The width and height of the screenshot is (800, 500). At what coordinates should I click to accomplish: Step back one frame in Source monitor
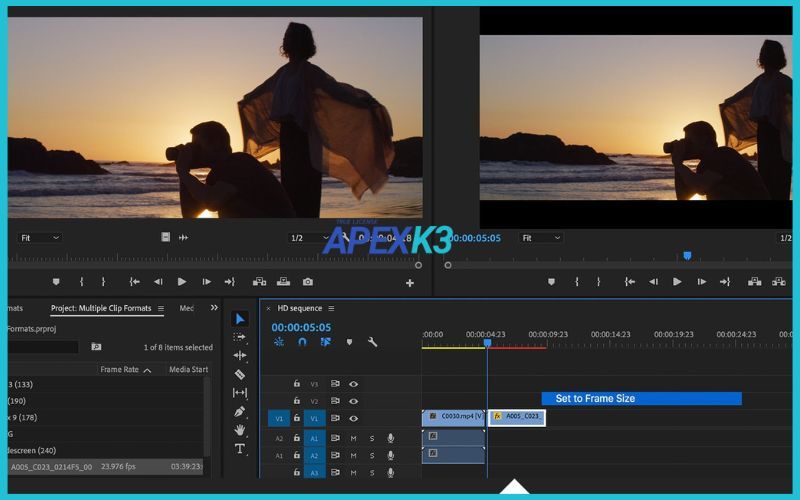(x=158, y=282)
